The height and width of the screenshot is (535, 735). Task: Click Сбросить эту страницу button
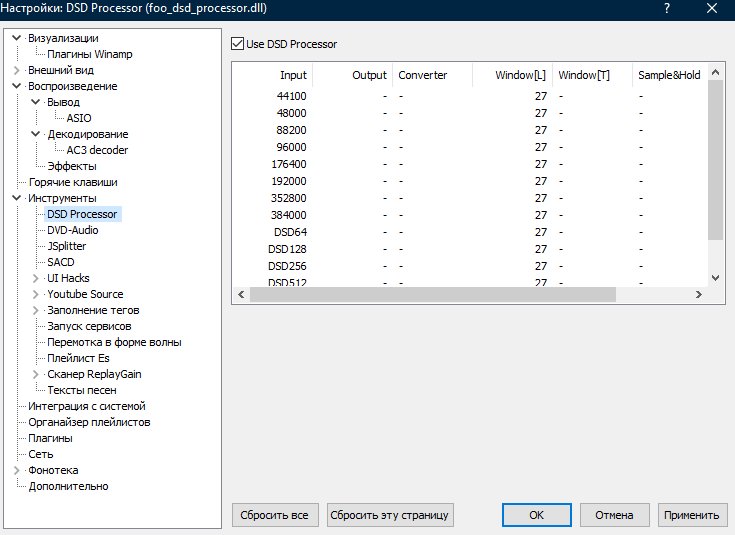tap(390, 515)
